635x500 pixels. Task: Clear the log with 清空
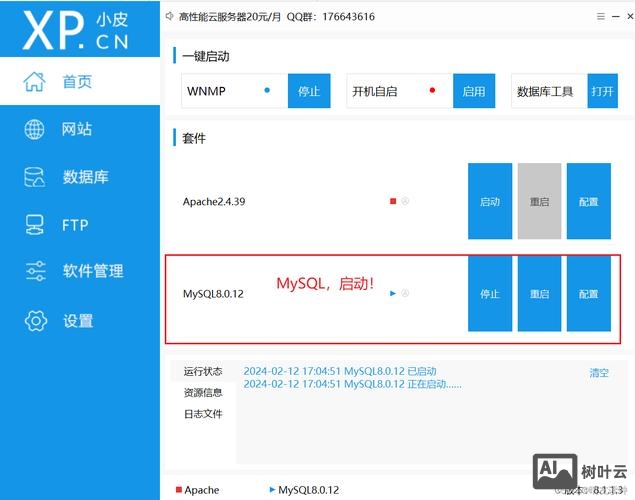coord(599,373)
